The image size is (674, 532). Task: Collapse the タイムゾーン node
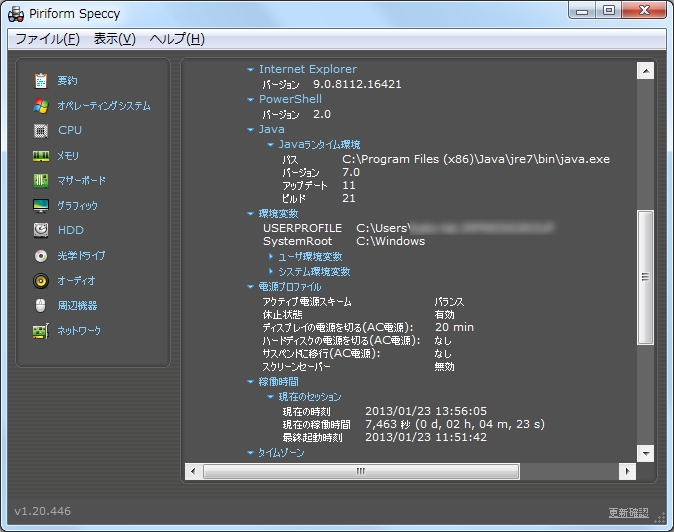pyautogui.click(x=251, y=453)
